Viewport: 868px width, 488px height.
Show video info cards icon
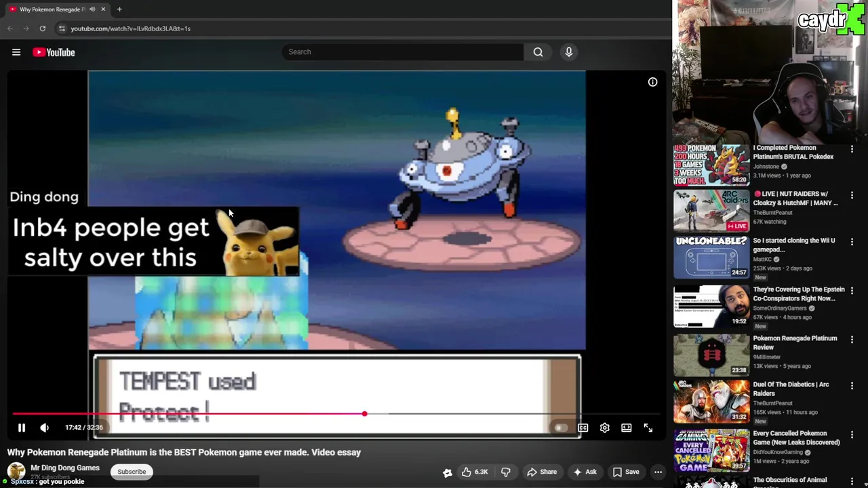(652, 82)
